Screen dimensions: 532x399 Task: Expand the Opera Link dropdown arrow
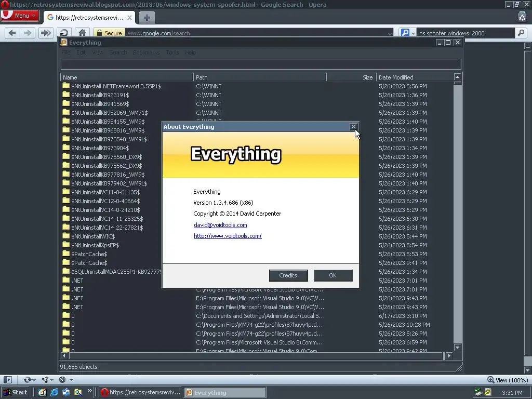(x=34, y=380)
